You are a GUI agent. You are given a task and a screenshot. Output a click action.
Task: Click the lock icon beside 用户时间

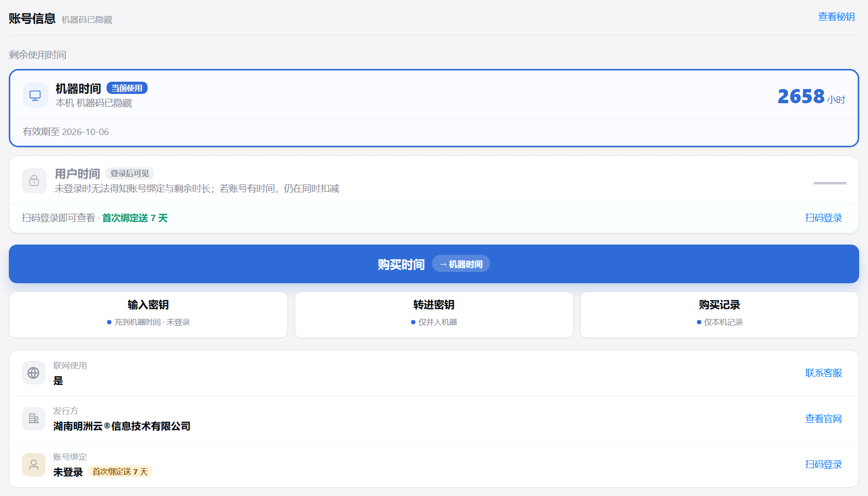click(x=34, y=180)
